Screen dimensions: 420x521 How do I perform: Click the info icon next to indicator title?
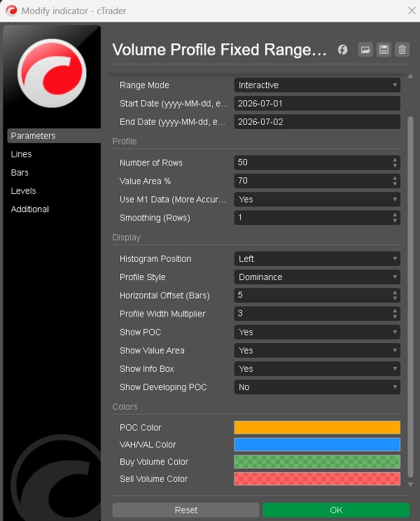(x=342, y=50)
